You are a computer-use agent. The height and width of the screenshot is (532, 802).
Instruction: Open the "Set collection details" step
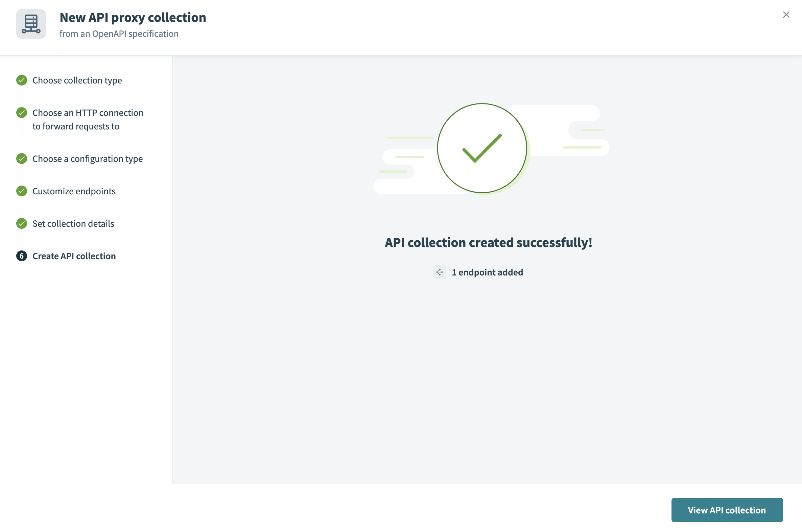click(x=73, y=223)
